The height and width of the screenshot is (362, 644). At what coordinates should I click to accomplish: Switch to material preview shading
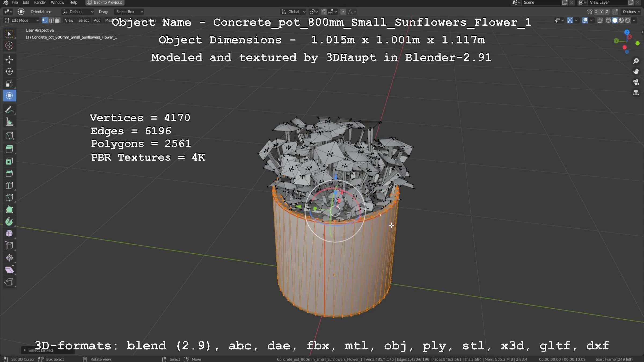tap(621, 20)
